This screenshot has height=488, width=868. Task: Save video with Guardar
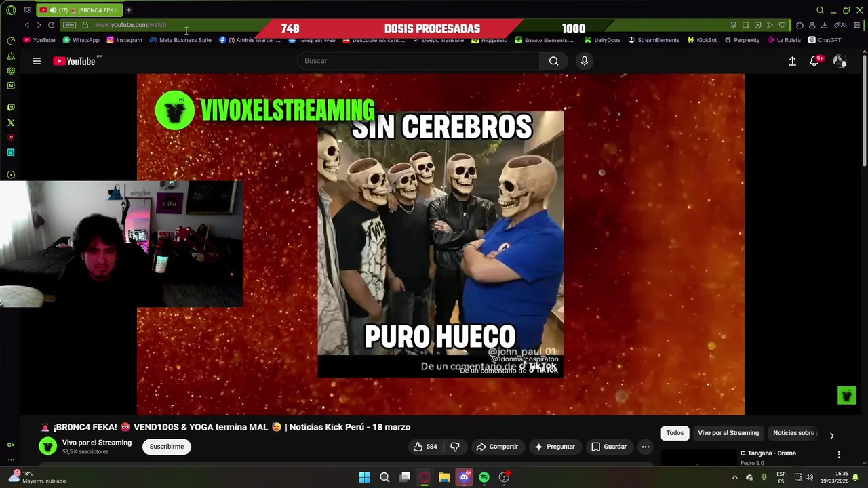[x=609, y=447]
